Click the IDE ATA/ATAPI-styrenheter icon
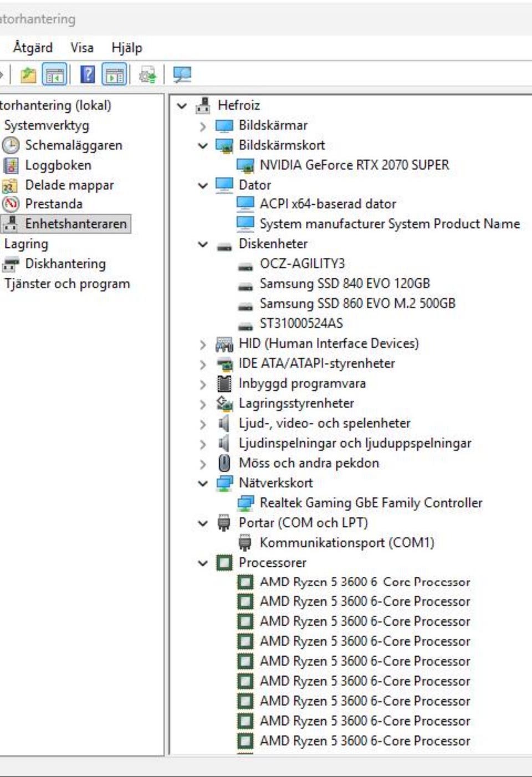The width and height of the screenshot is (532, 777). click(x=224, y=364)
